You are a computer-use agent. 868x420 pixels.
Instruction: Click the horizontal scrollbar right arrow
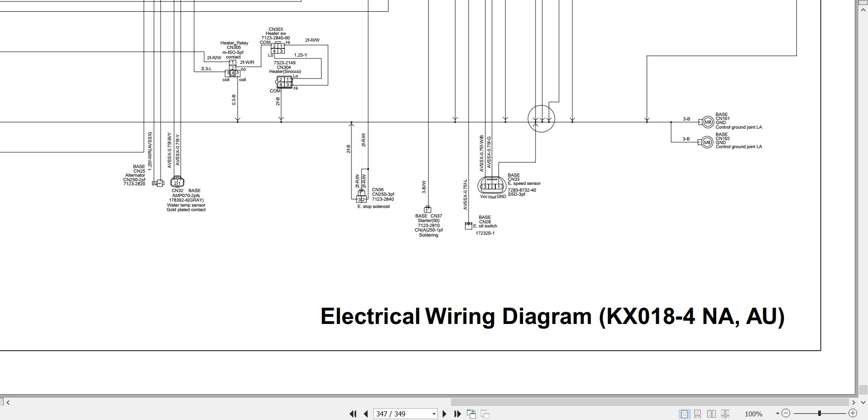point(854,402)
